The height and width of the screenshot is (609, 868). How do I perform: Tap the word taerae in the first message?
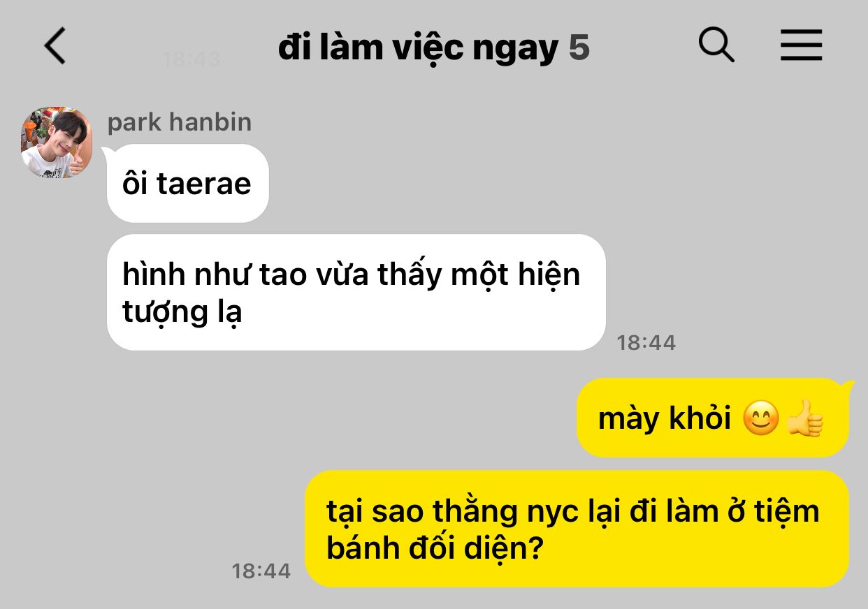tap(203, 184)
